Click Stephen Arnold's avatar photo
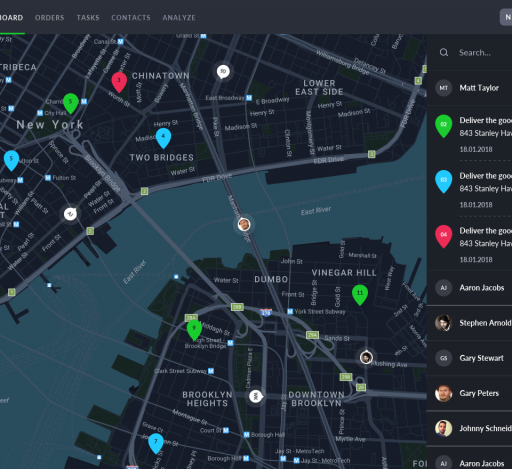The image size is (512, 469). [443, 323]
